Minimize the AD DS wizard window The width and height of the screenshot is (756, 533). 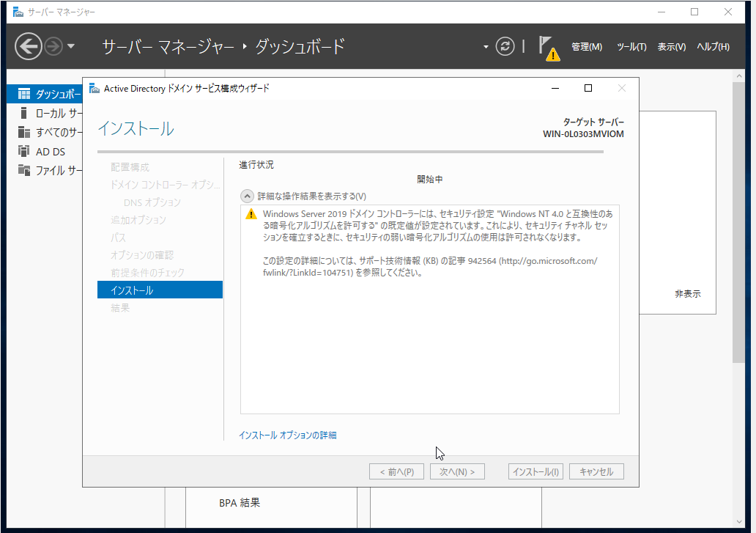555,88
